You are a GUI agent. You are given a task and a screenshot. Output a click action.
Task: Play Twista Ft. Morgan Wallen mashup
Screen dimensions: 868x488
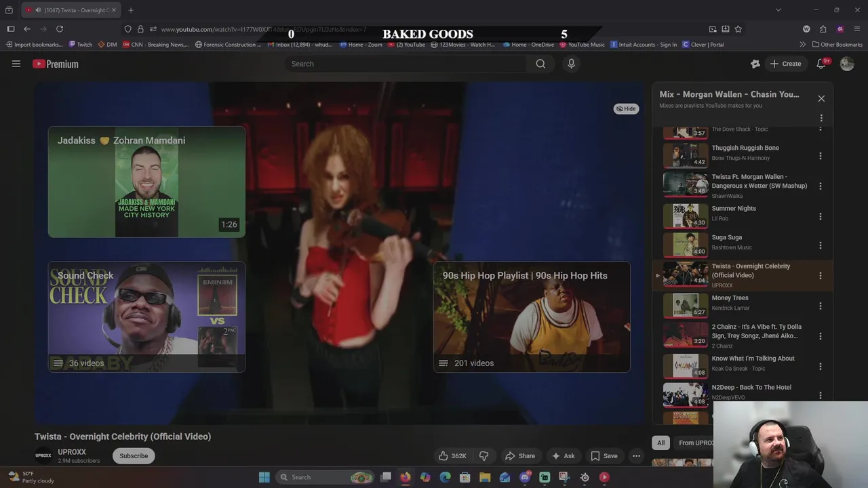pyautogui.click(x=741, y=186)
